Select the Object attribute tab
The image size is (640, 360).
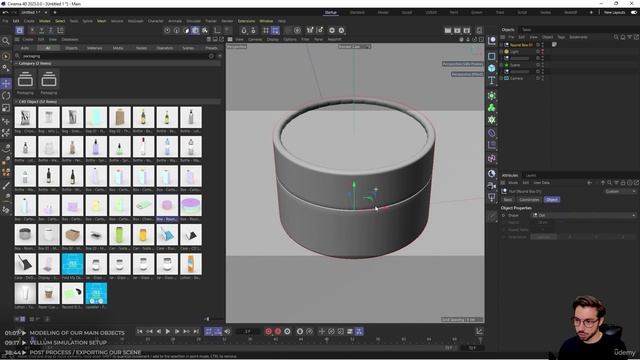pos(552,200)
